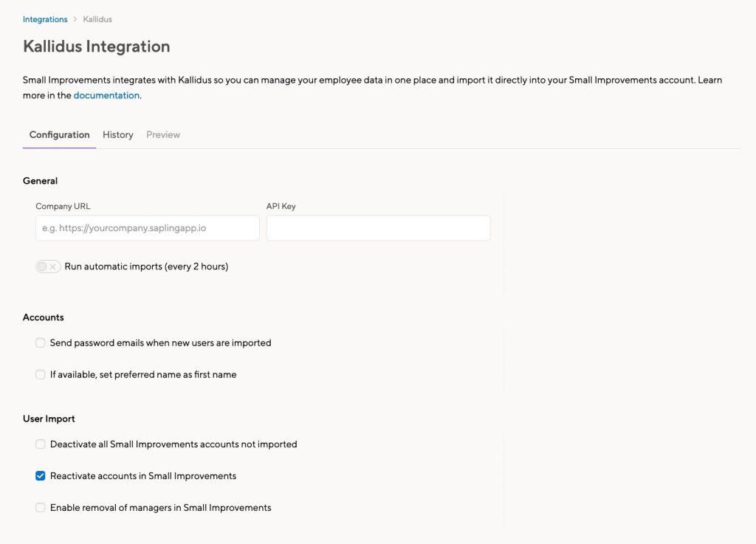Open the documentation link

pyautogui.click(x=106, y=95)
